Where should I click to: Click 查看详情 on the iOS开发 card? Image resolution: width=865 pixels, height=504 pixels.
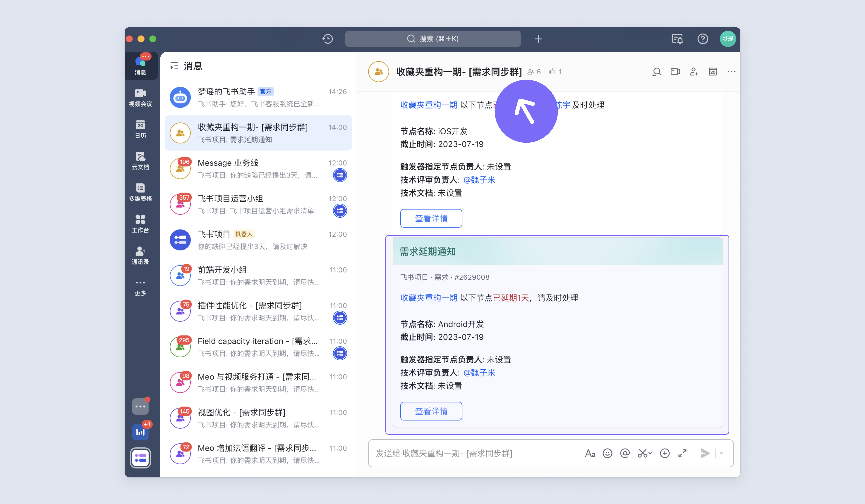click(x=431, y=218)
